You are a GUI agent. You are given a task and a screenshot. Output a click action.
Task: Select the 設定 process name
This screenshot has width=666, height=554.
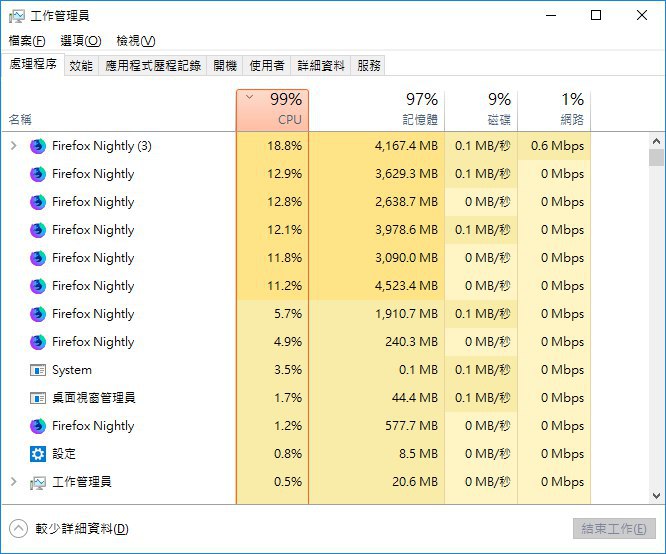[64, 454]
